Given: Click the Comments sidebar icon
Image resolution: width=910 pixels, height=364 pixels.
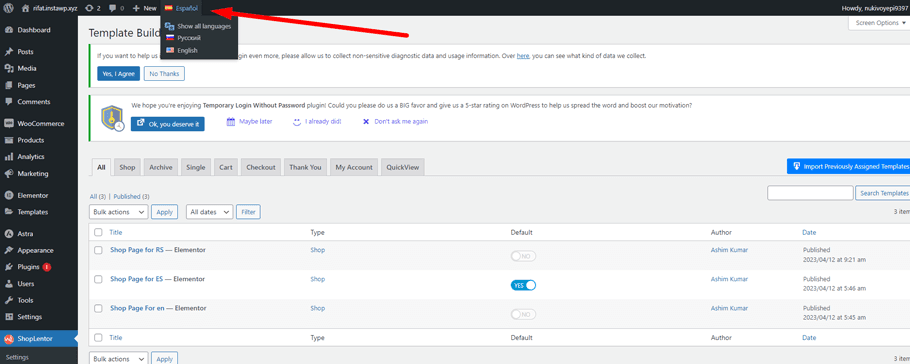Looking at the screenshot, I should [x=9, y=102].
